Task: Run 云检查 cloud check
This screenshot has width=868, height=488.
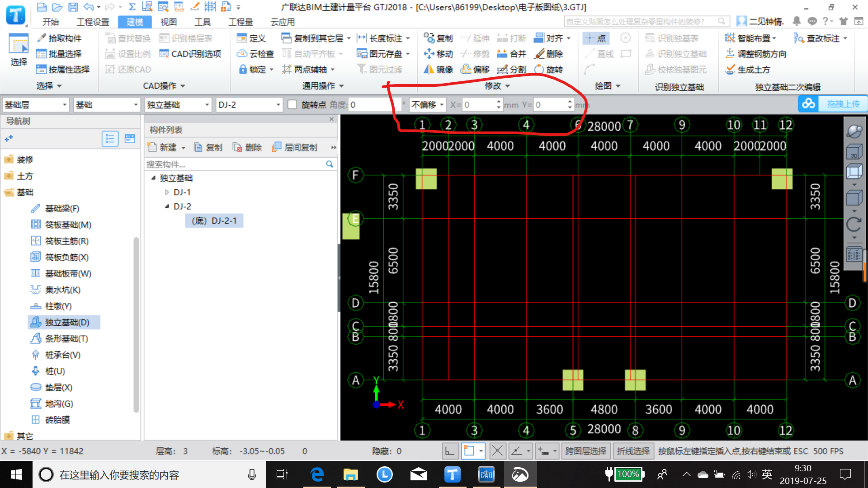Action: point(255,54)
